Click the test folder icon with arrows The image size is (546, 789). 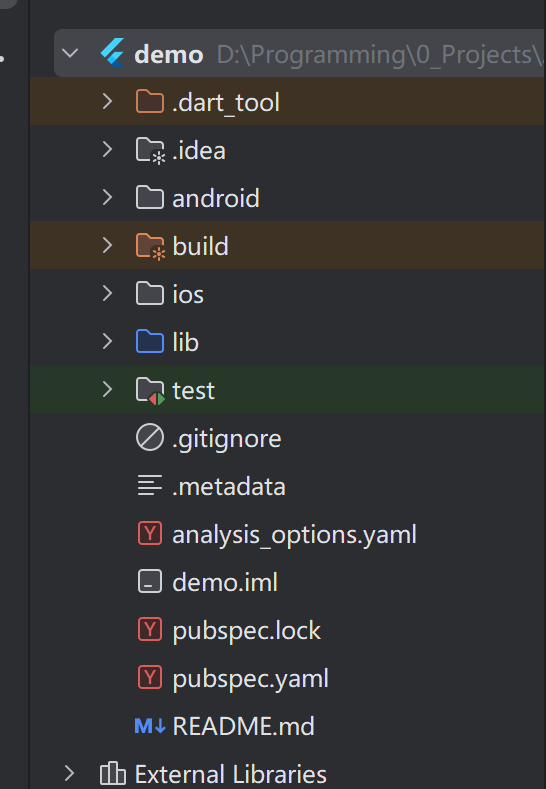tap(150, 390)
